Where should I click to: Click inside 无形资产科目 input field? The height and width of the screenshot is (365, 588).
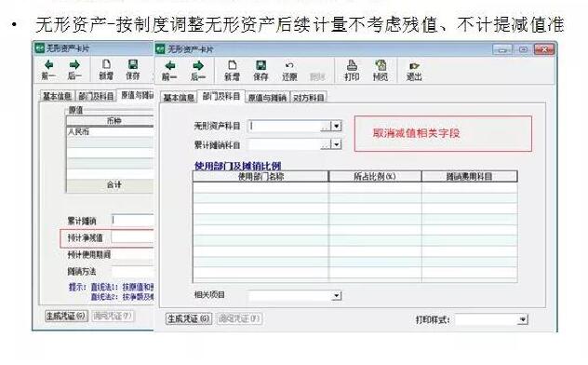[285, 126]
